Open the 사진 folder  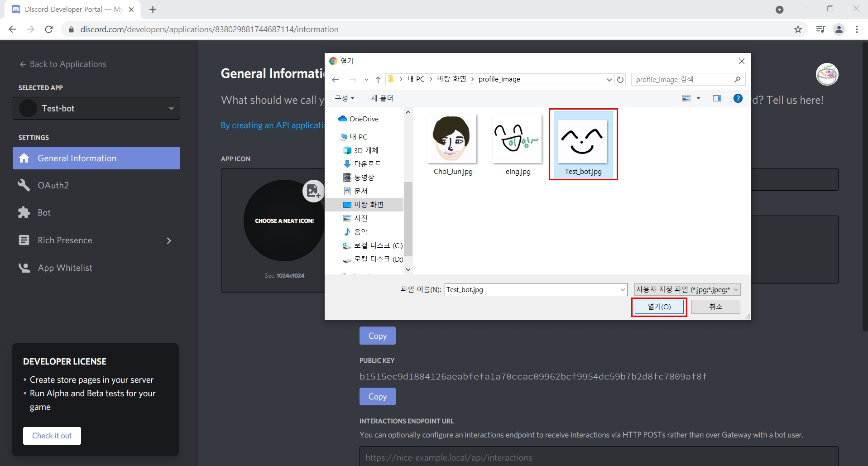[x=355, y=218]
